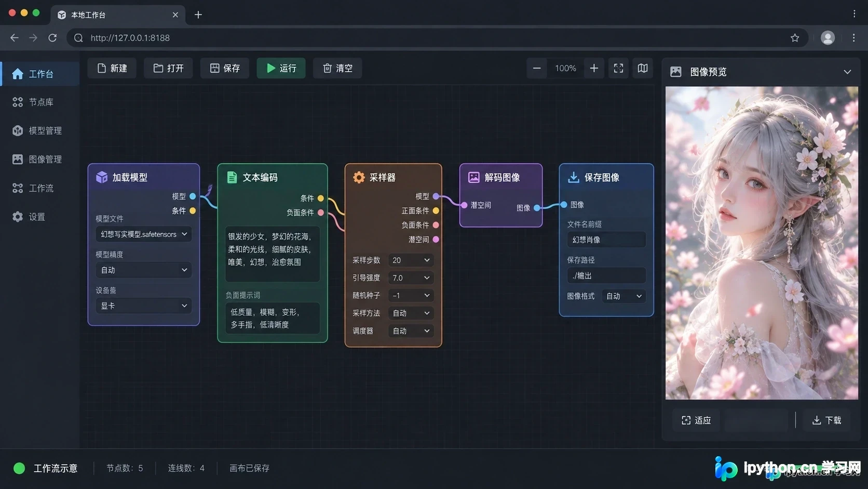The width and height of the screenshot is (868, 489).
Task: Click the 模型 output port on 加载模型
Action: pyautogui.click(x=193, y=196)
